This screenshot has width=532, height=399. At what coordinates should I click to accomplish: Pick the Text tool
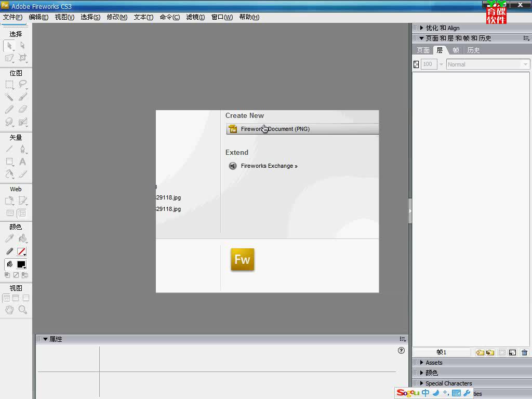[22, 162]
